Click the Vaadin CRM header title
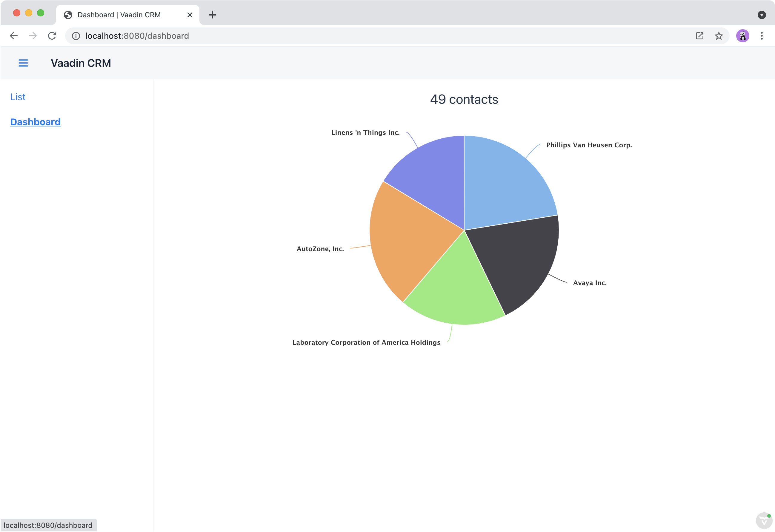This screenshot has height=532, width=775. point(81,63)
